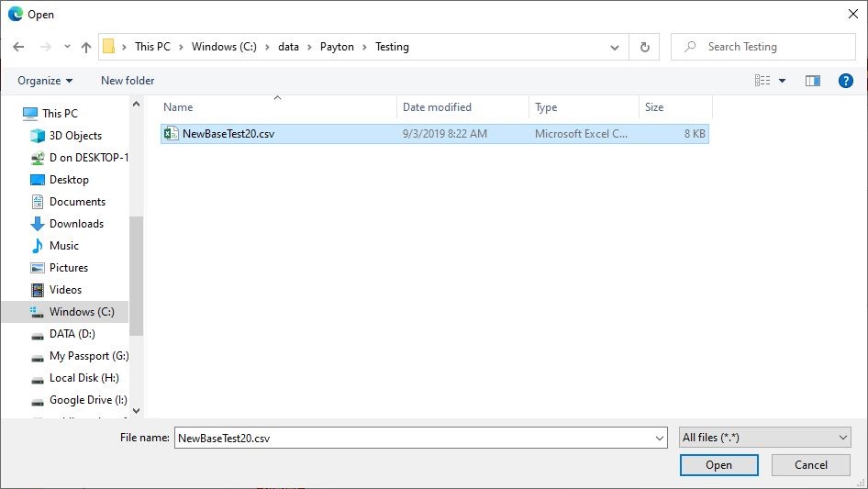Open the Help question mark icon
The image size is (868, 489).
coord(846,81)
